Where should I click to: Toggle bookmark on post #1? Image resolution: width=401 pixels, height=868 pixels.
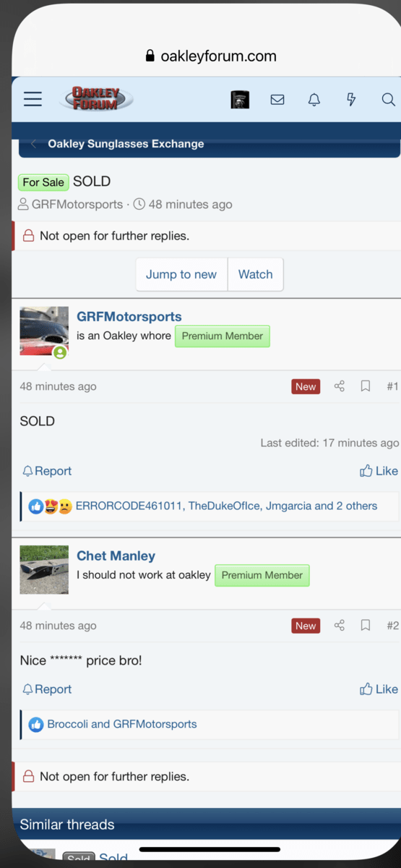point(366,386)
